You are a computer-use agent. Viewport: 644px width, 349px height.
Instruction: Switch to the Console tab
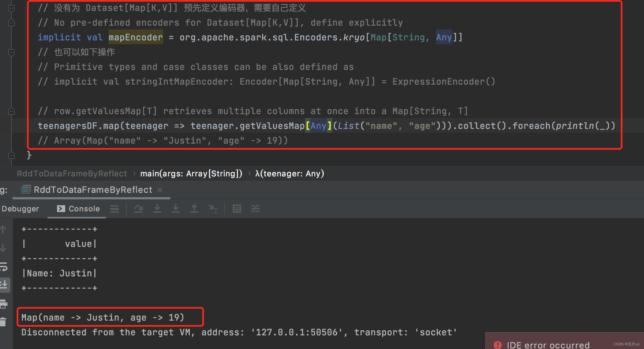coord(78,209)
